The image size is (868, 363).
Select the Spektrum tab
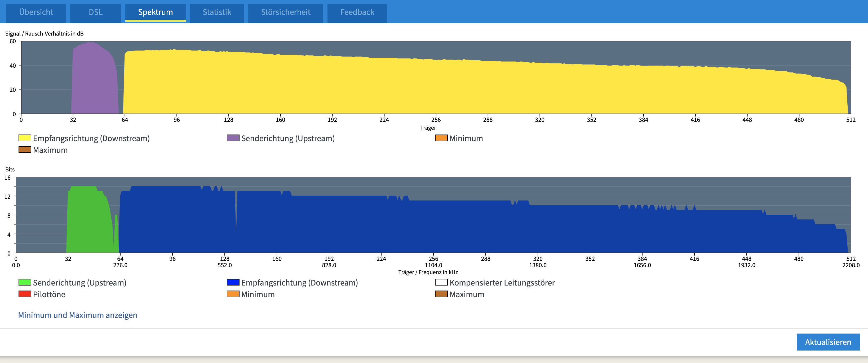[x=155, y=12]
